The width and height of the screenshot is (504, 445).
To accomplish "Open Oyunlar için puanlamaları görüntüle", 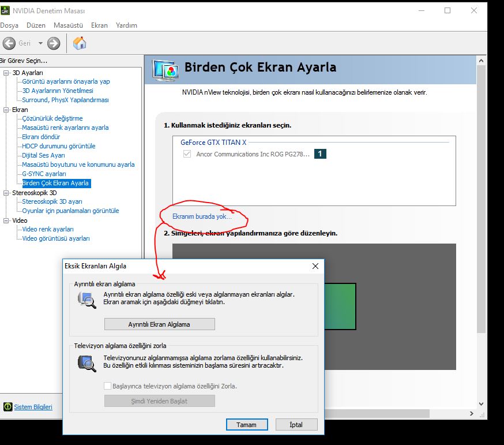I will pyautogui.click(x=70, y=211).
